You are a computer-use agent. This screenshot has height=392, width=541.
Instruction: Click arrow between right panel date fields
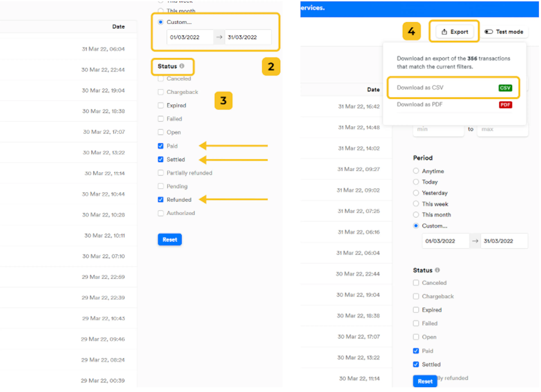[475, 241]
